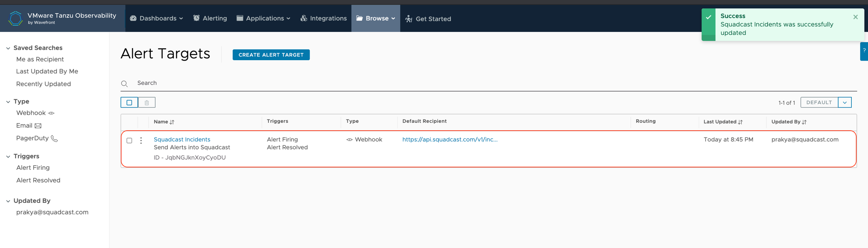Click prakya@squadcast.com in Updated By cell
868x248 pixels.
click(805, 139)
